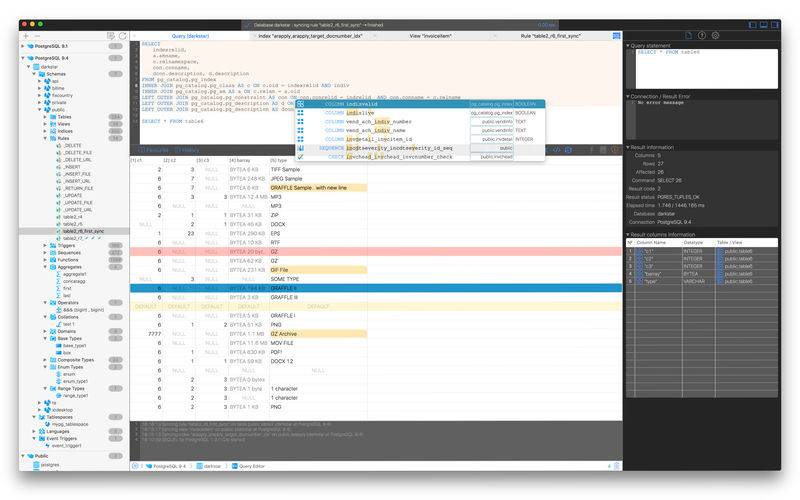This screenshot has width=800, height=500.
Task: Click the lightning icon beside event_trigger1
Action: 47,445
